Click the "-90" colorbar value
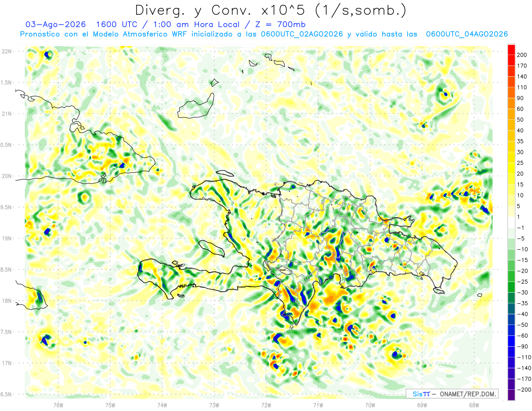The width and height of the screenshot is (532, 411). 522,346
